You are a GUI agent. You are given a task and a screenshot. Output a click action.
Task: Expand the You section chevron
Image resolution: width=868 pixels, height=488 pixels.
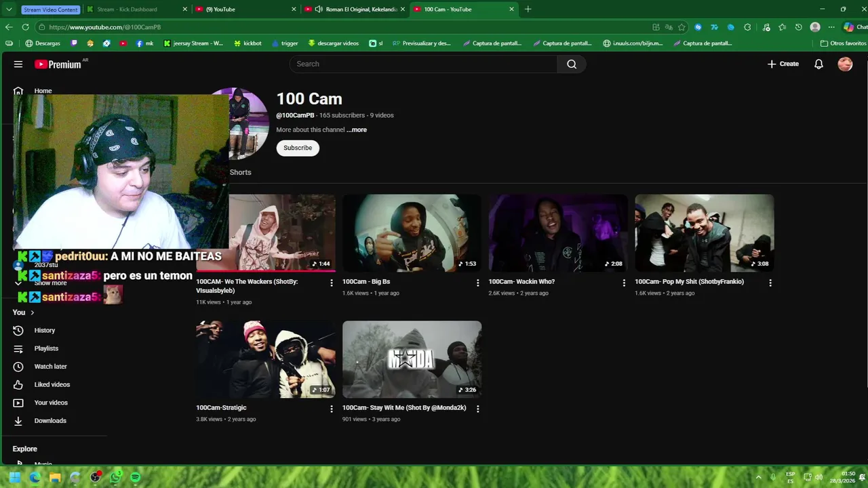pyautogui.click(x=32, y=312)
